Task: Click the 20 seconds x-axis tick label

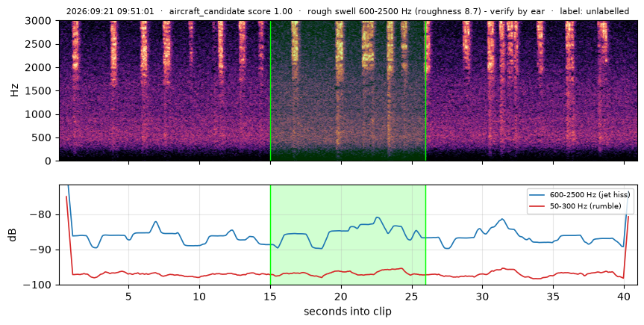Action: 341,296
